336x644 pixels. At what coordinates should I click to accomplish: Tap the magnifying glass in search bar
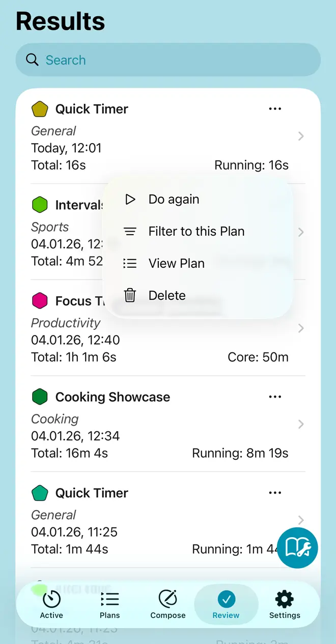tap(32, 60)
